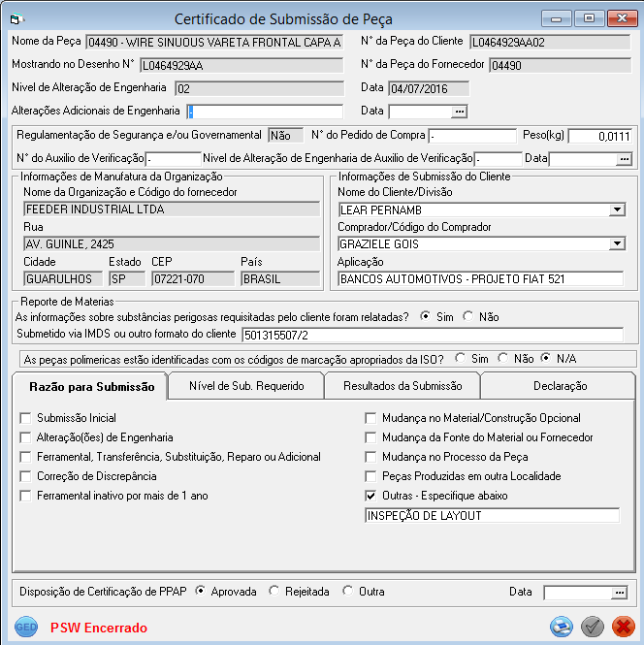Open the GED document manager icon
Screen dimensions: 644x645
26,627
